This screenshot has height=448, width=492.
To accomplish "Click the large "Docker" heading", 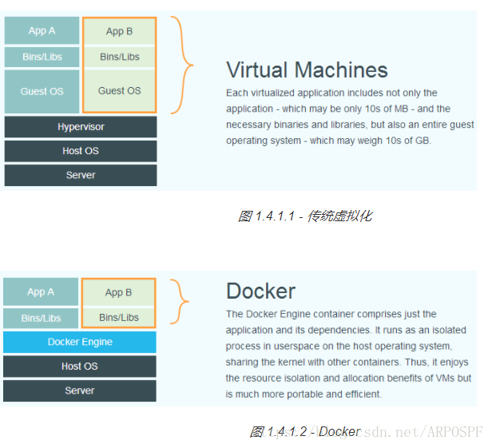I will click(x=260, y=291).
